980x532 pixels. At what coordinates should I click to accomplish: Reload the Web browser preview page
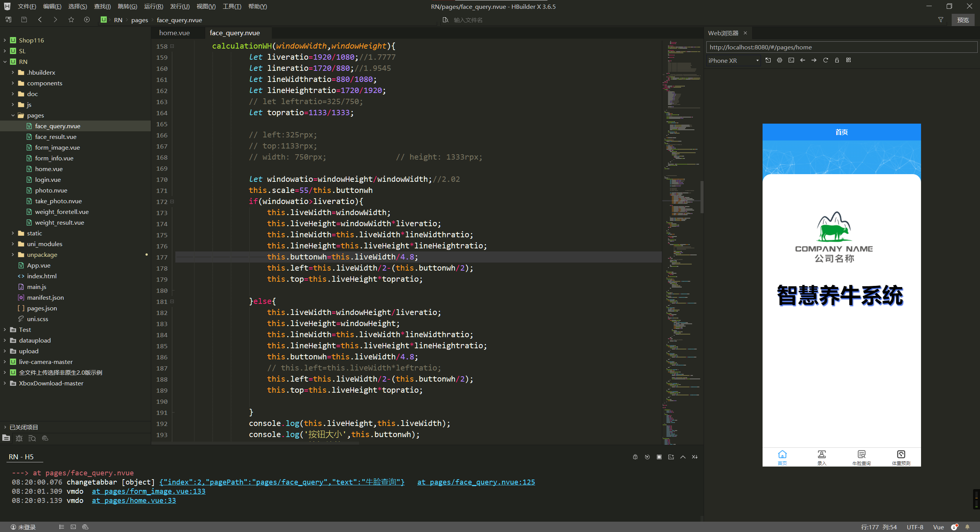click(825, 60)
